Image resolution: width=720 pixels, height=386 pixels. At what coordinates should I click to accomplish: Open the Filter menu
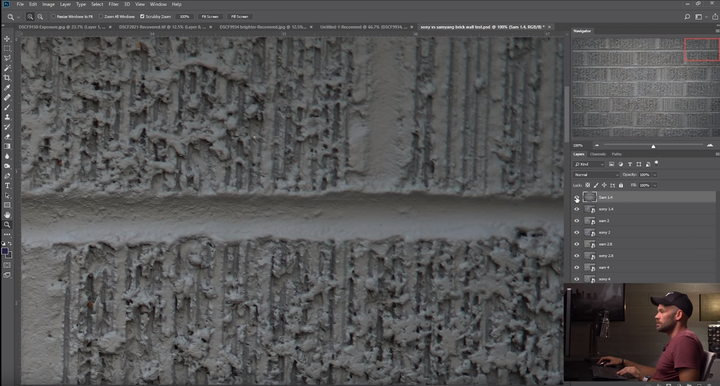coord(113,4)
